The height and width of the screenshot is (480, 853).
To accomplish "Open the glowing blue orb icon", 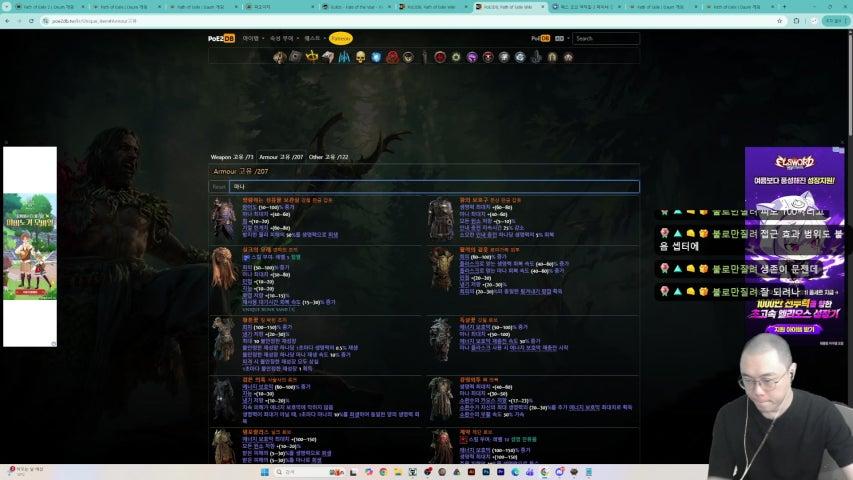I will (376, 57).
